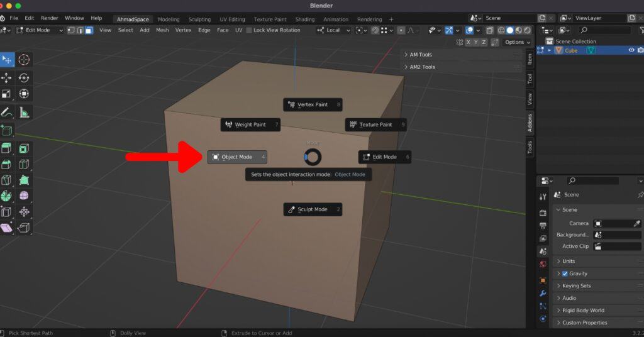
Task: Enable Lock View Rotation checkbox
Action: point(249,30)
